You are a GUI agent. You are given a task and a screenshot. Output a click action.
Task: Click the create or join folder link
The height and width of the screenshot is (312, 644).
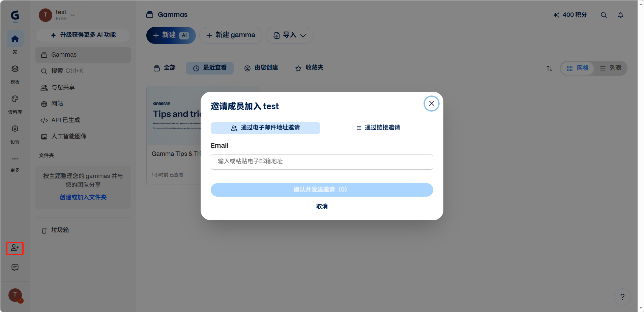click(x=83, y=197)
